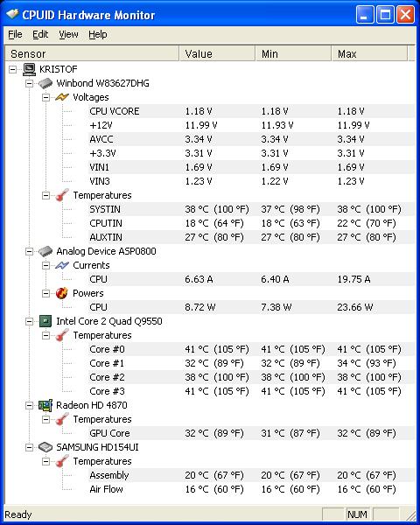Collapse the Voltages section
Screen dimensions: 420x525
pos(45,97)
